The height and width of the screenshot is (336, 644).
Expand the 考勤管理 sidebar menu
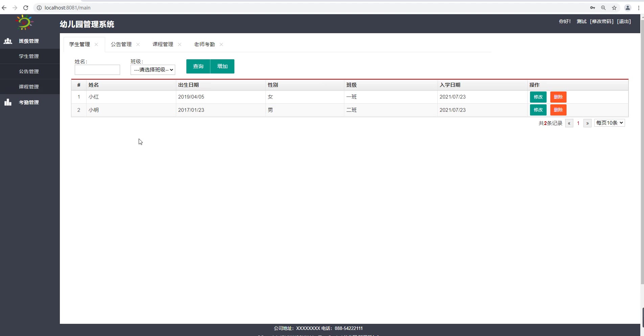click(30, 102)
